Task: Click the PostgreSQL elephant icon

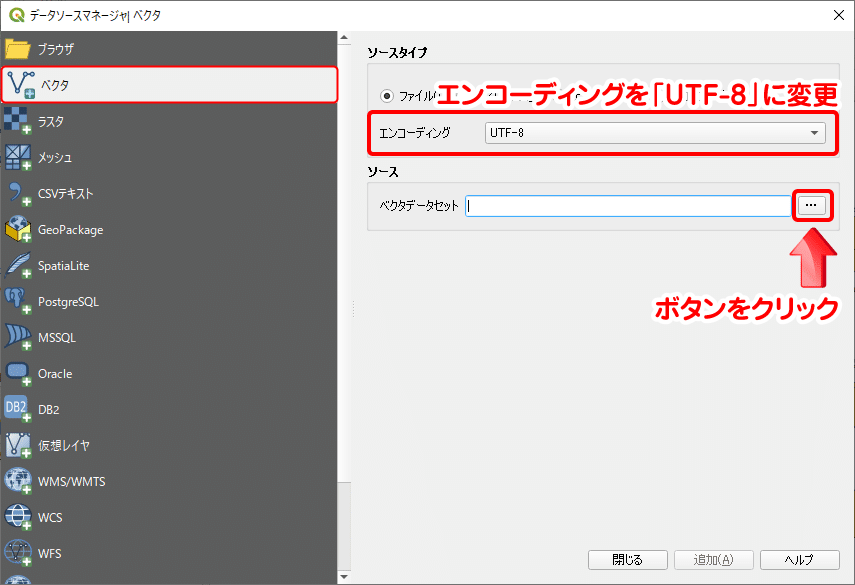Action: coord(17,301)
